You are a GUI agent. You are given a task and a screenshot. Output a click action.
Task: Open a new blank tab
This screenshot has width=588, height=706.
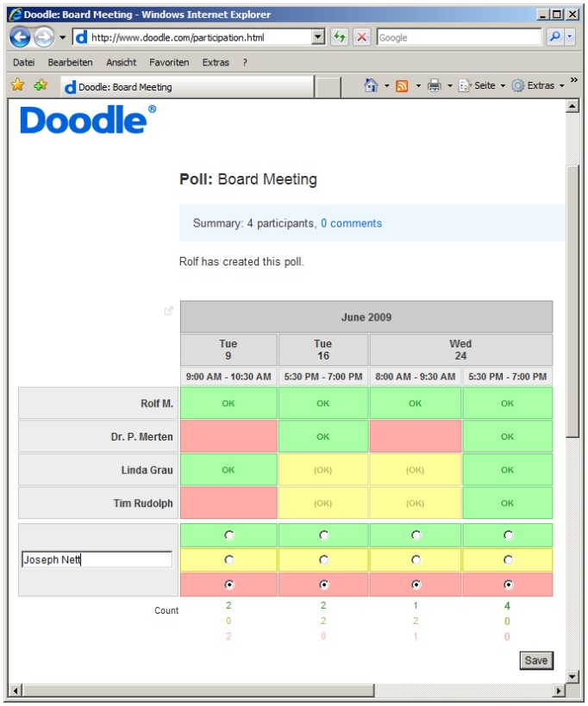coord(328,87)
